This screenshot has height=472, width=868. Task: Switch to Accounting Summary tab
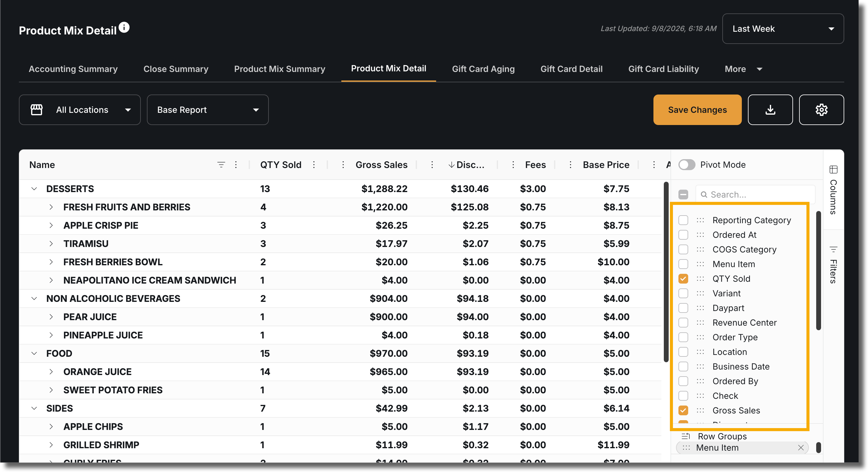click(73, 69)
